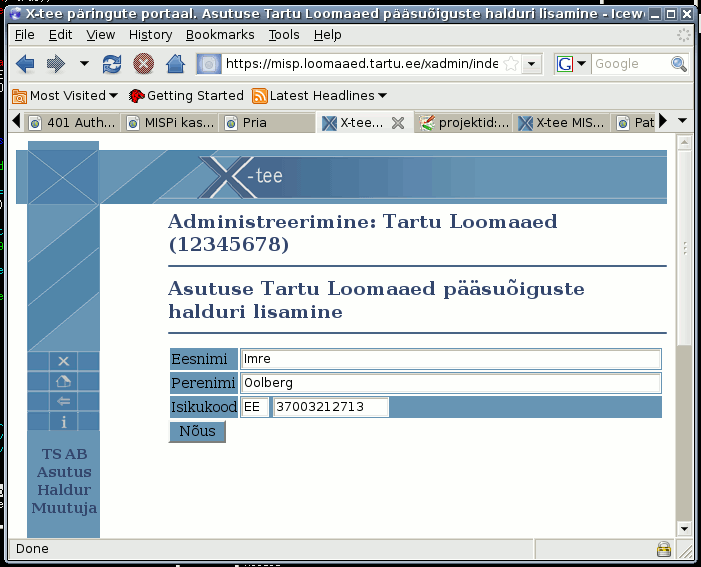Screen dimensions: 701x567
Task: Switch to the X-tee MIS... tab
Action: 562,123
